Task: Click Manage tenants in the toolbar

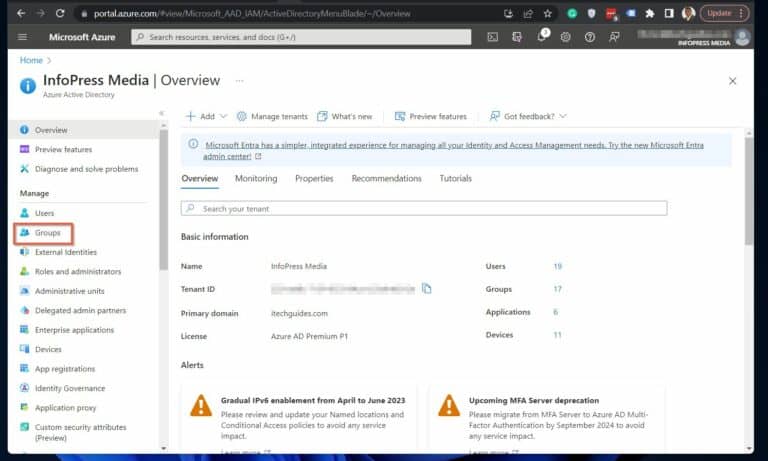Action: click(x=272, y=116)
